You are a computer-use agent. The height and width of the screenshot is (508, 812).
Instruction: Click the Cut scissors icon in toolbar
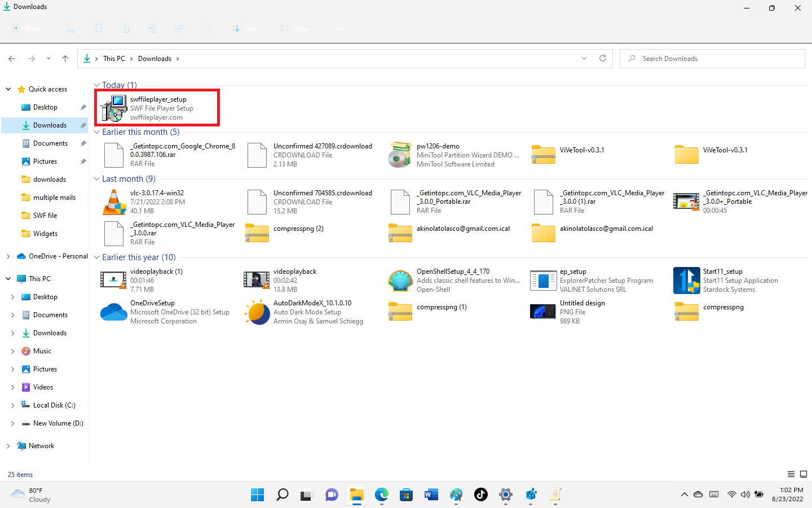click(x=71, y=28)
